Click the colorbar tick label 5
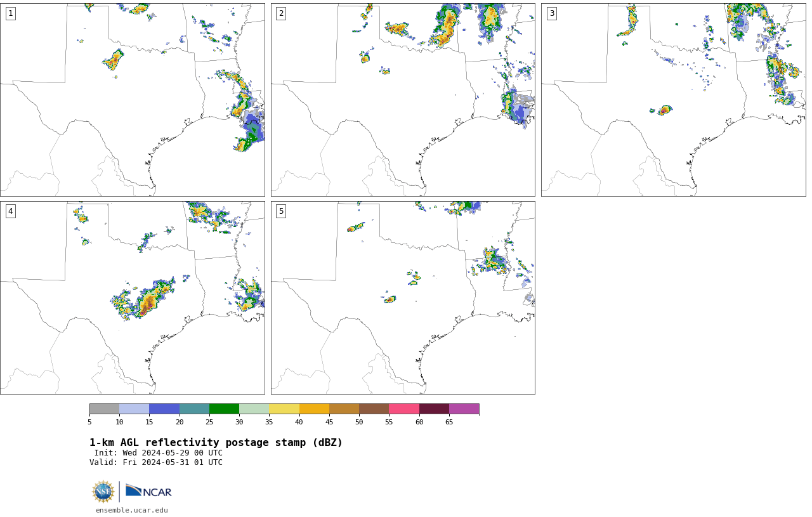This screenshot has width=812, height=517. [89, 422]
